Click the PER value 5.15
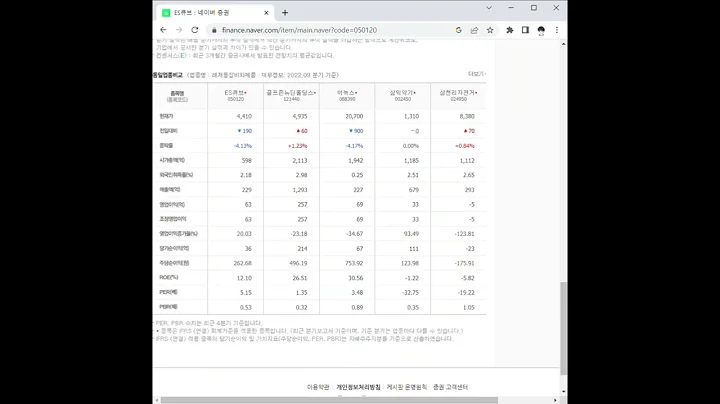Viewport: 720px width, 404px height. coord(246,292)
